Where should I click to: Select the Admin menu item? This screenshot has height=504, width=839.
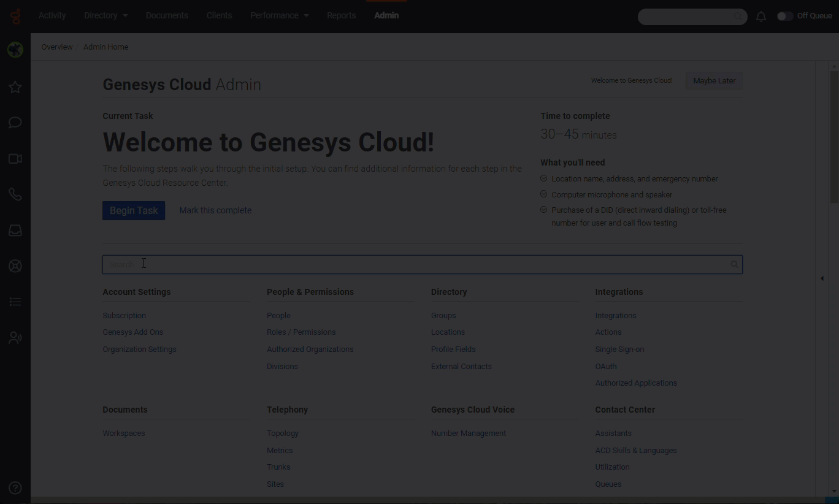coord(386,15)
